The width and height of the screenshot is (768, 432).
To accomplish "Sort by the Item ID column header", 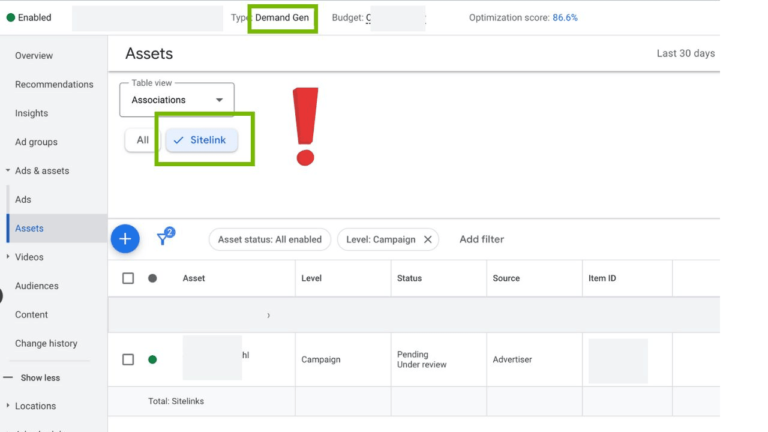I will [602, 278].
